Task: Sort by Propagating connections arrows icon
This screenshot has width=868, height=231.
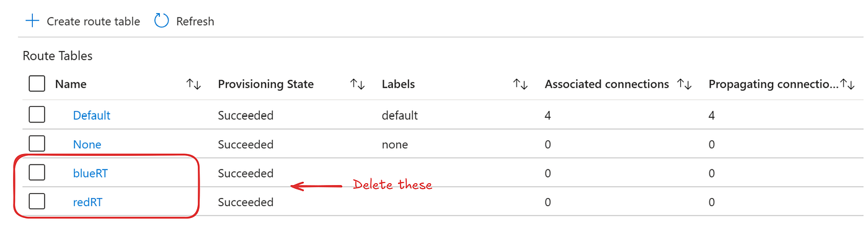Action: 848,84
